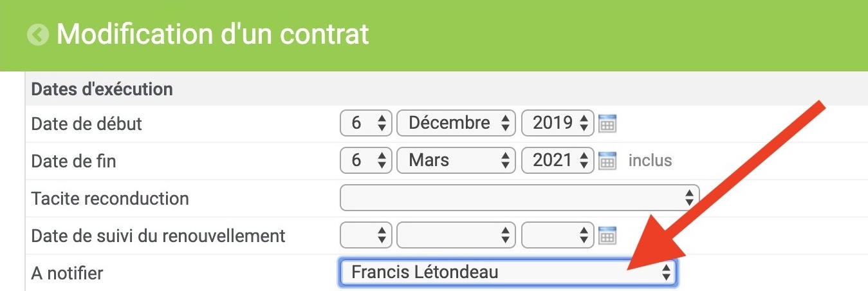Open A notifier dropdown showing Francis Létondeau

(x=508, y=272)
